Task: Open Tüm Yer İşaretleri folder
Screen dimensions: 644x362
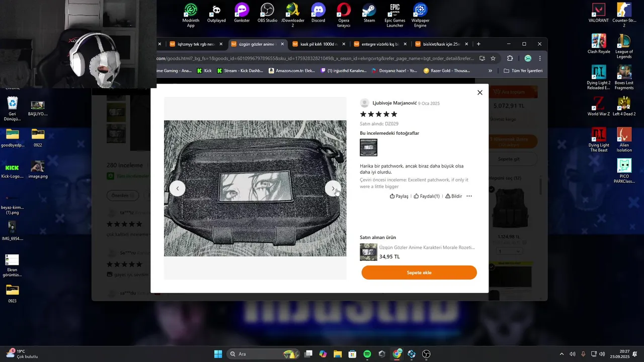Action: (523, 71)
